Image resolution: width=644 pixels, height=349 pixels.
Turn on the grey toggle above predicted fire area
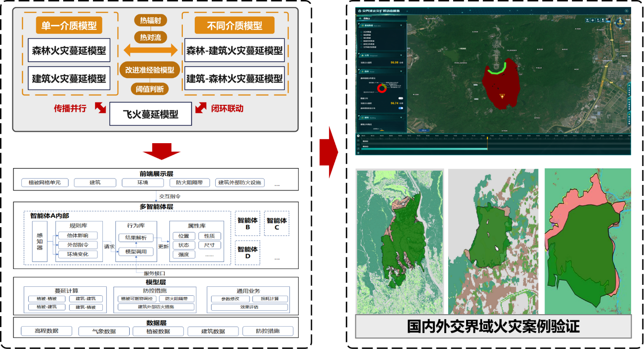400,98
